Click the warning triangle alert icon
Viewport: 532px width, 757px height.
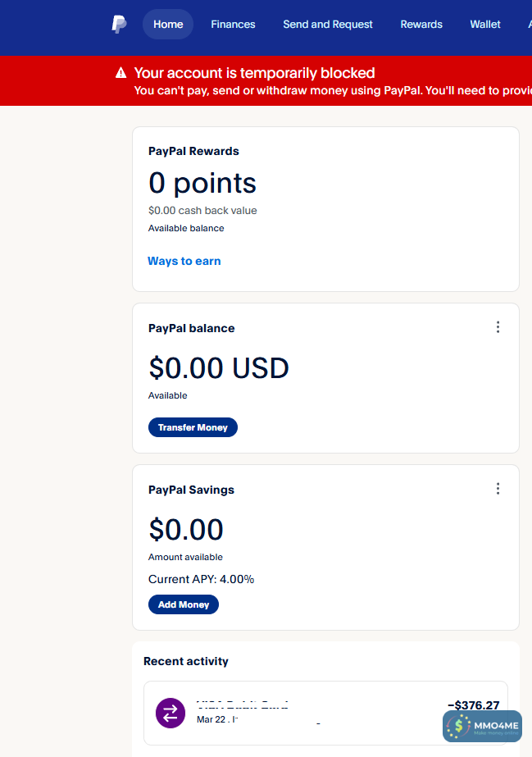[121, 73]
